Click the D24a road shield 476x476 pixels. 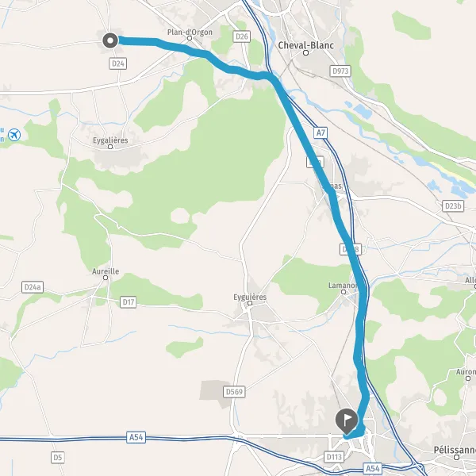tap(33, 287)
